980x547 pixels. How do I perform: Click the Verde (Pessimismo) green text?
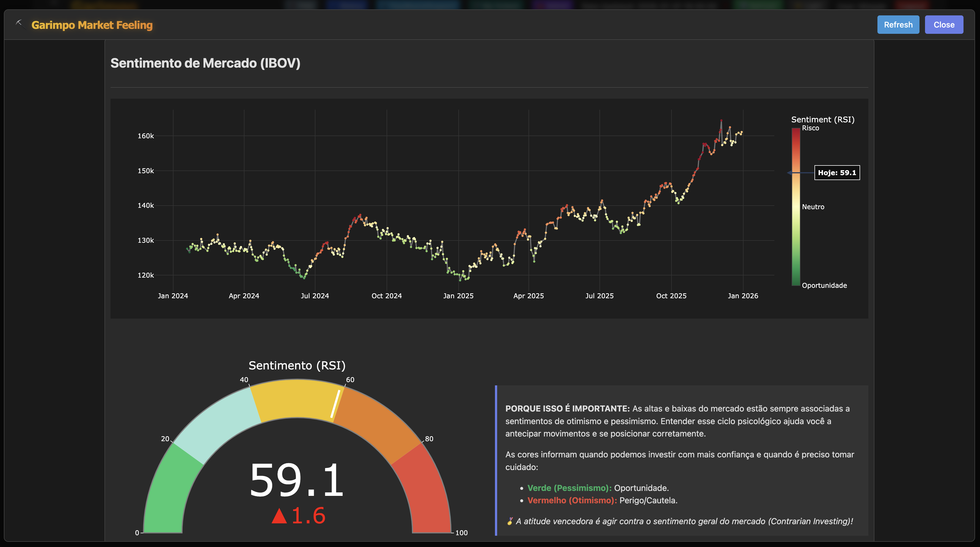pyautogui.click(x=569, y=488)
